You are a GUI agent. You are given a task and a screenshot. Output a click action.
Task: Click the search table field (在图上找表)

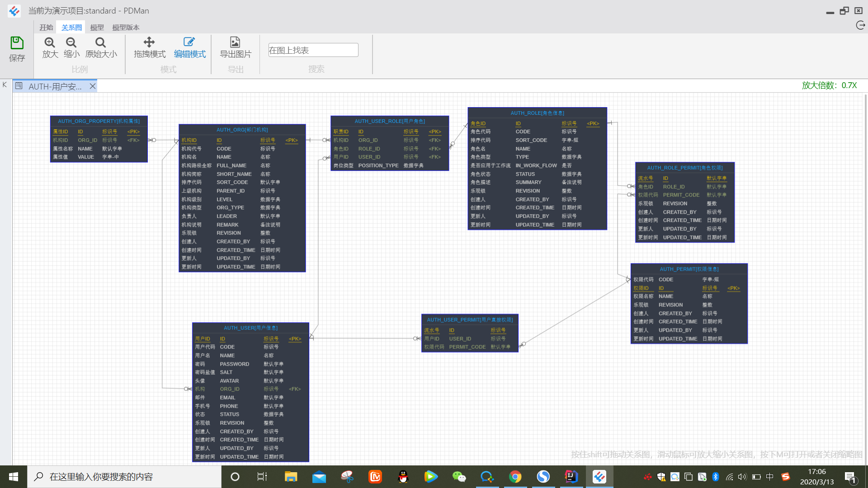[313, 50]
